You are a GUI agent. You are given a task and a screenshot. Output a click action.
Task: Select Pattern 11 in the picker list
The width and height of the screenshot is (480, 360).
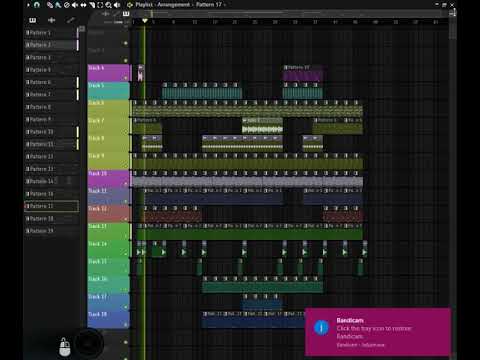click(51, 144)
